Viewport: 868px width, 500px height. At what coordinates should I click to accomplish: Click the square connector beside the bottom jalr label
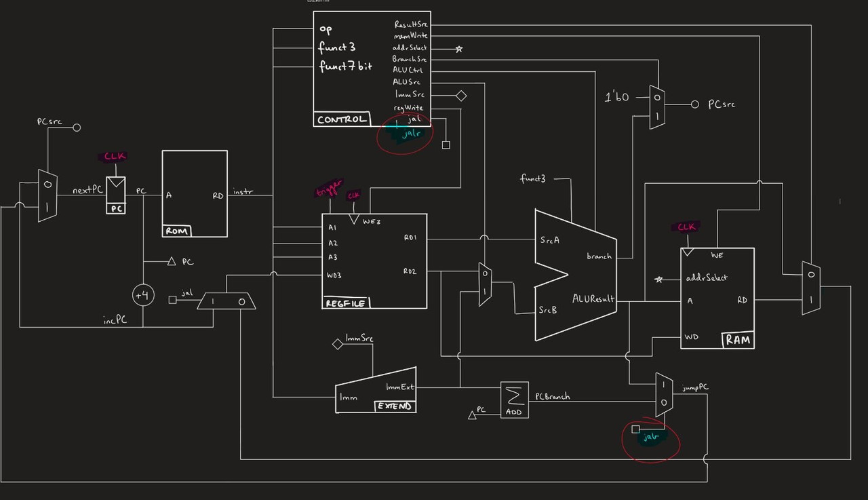[635, 429]
